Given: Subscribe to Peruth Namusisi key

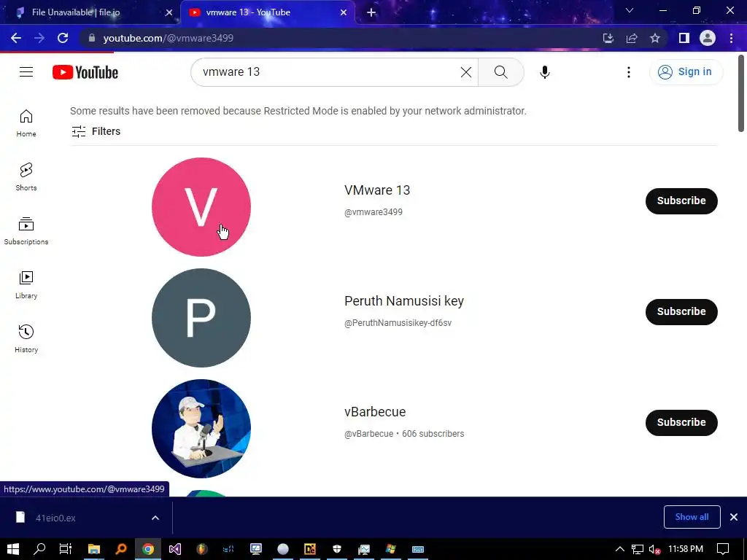Looking at the screenshot, I should [681, 312].
